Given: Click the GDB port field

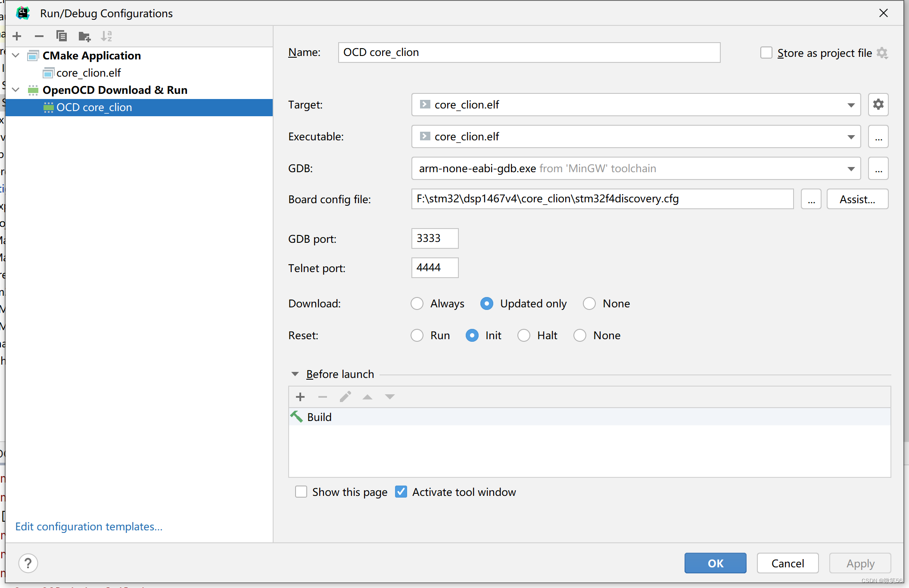Looking at the screenshot, I should click(434, 238).
